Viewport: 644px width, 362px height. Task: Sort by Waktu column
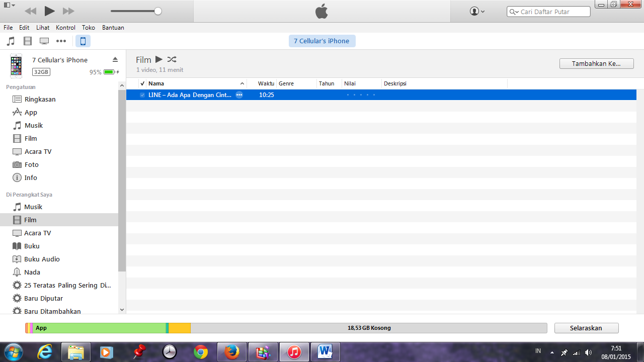pyautogui.click(x=262, y=83)
